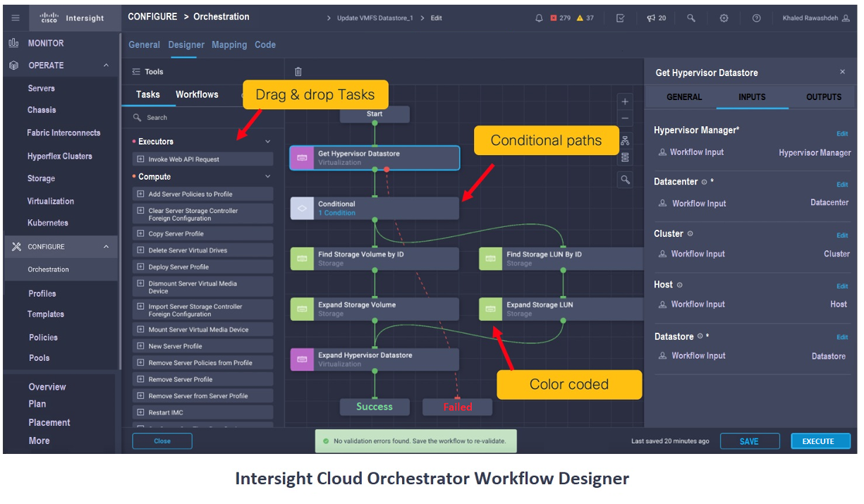The width and height of the screenshot is (864, 504).
Task: Open the notifications bell icon
Action: (540, 18)
